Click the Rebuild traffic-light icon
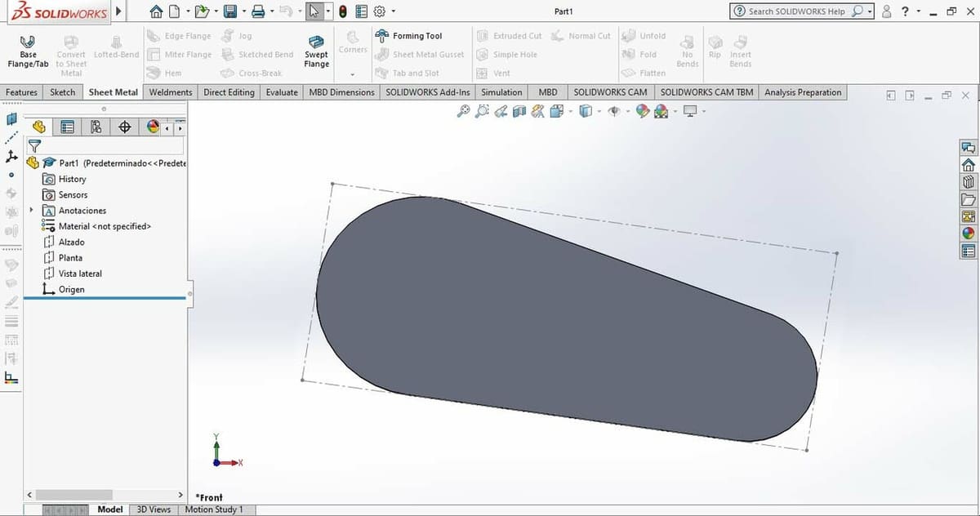This screenshot has height=516, width=980. (x=343, y=11)
